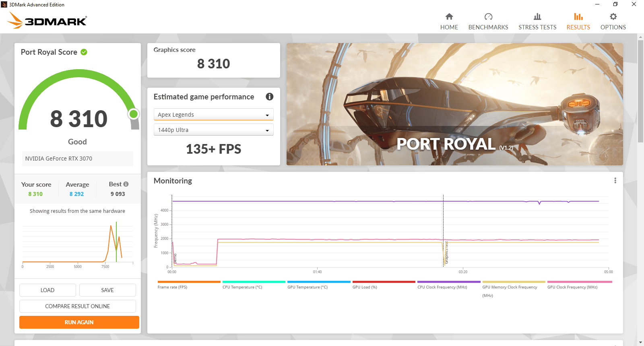Click the 3DMark logo
The width and height of the screenshot is (644, 346).
coord(47,21)
